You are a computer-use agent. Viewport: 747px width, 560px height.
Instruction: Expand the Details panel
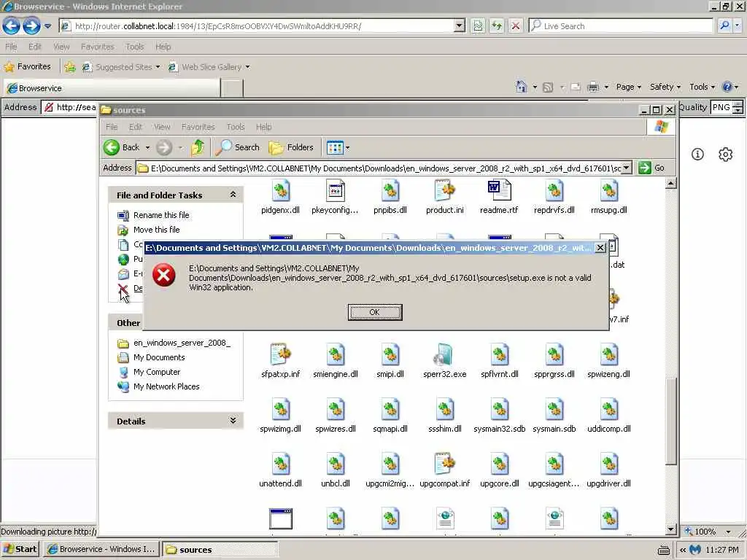pos(233,421)
